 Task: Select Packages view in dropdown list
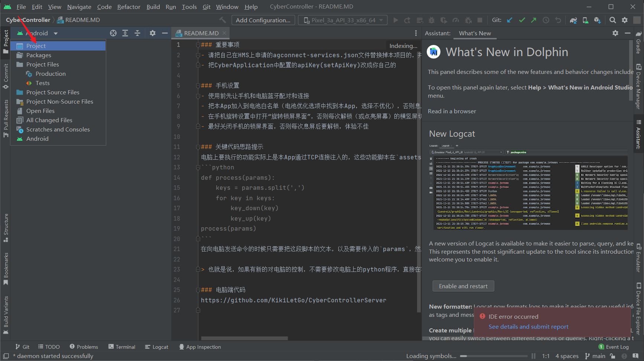pos(58,55)
